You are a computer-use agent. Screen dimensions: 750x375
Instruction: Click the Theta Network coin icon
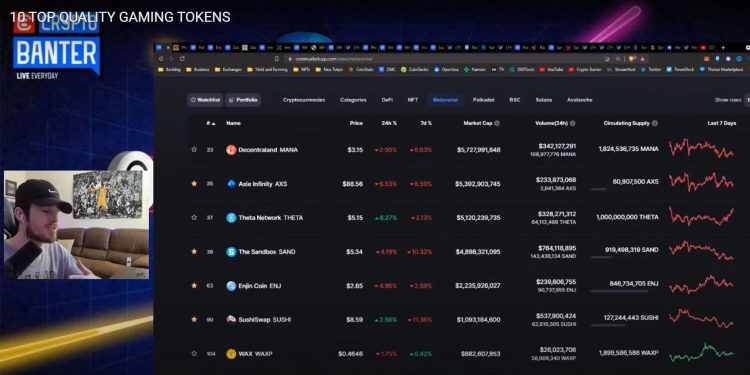pyautogui.click(x=231, y=218)
